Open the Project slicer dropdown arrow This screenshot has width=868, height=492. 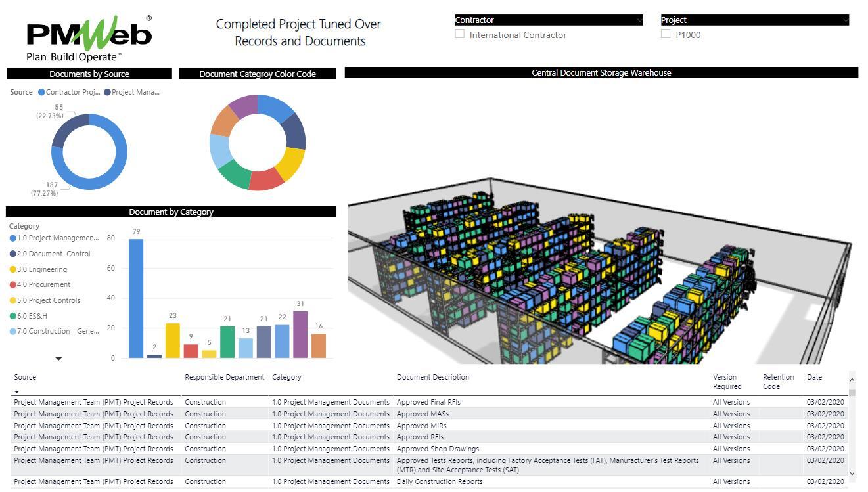(845, 20)
